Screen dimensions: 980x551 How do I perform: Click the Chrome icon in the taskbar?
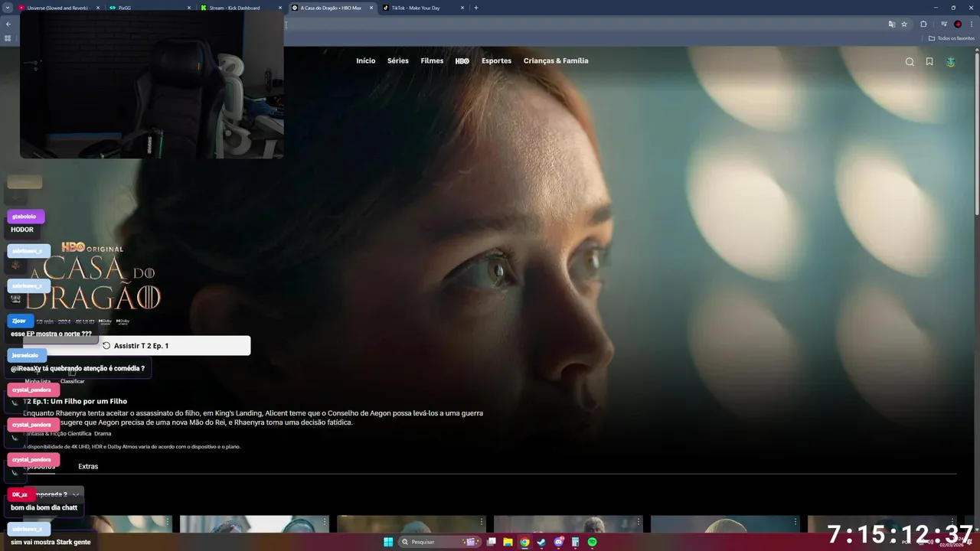[524, 542]
